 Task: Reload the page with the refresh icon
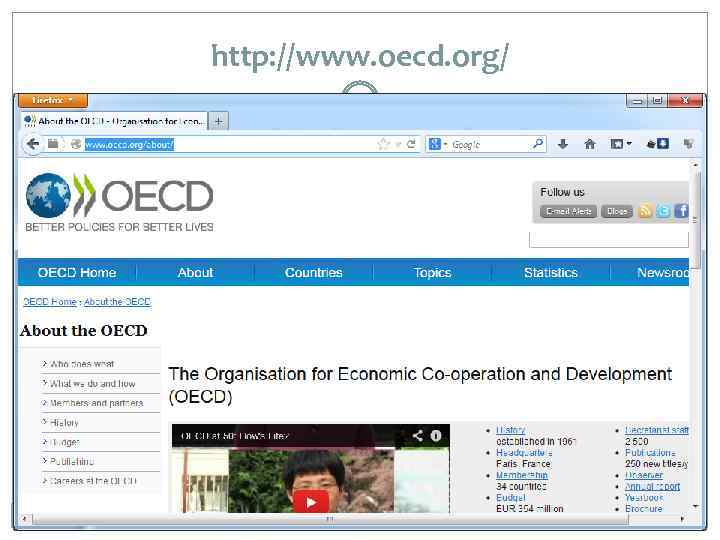pyautogui.click(x=411, y=144)
